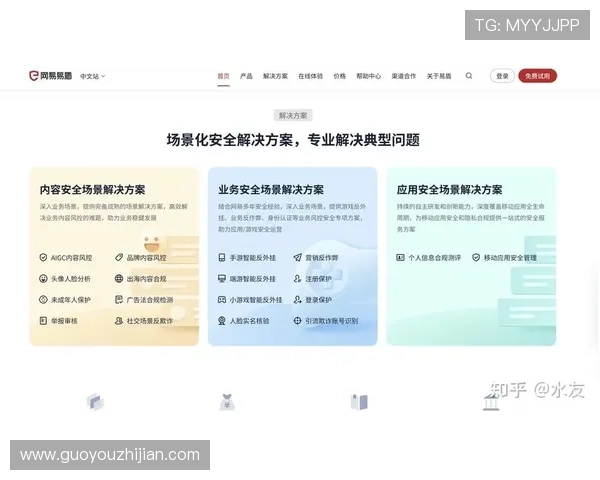Click the search magnifier icon
600x480 pixels.
[469, 76]
